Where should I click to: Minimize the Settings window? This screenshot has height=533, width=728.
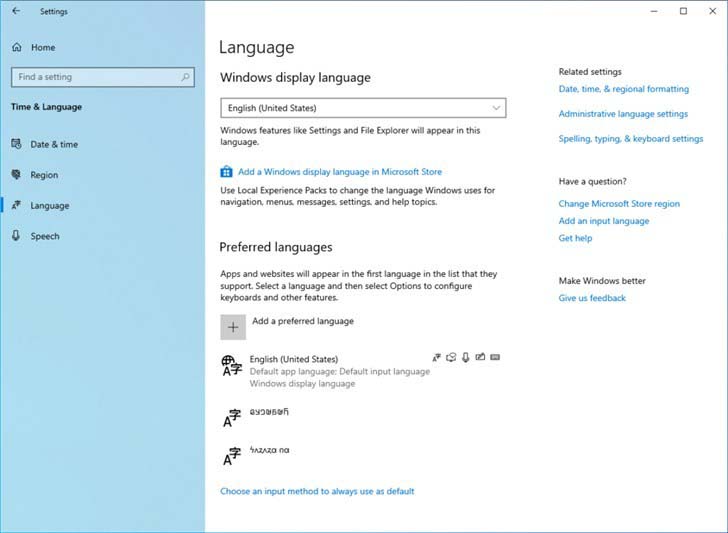pyautogui.click(x=654, y=11)
